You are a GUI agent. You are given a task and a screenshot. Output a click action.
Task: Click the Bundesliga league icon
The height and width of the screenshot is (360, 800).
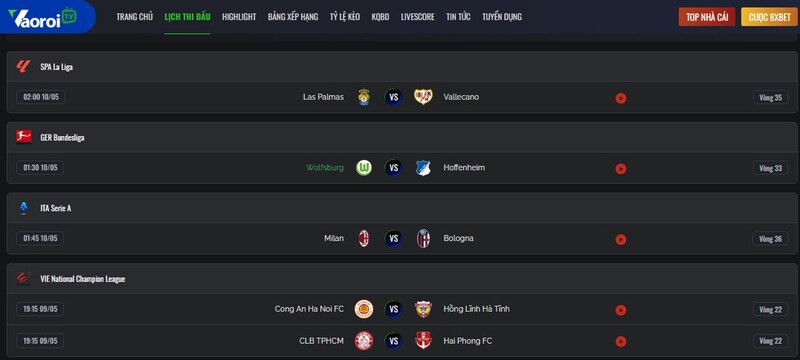click(23, 137)
